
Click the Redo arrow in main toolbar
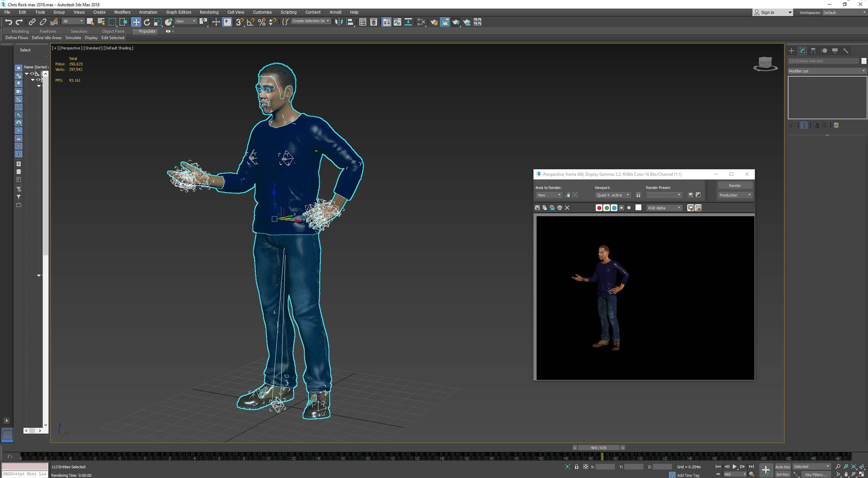(19, 22)
